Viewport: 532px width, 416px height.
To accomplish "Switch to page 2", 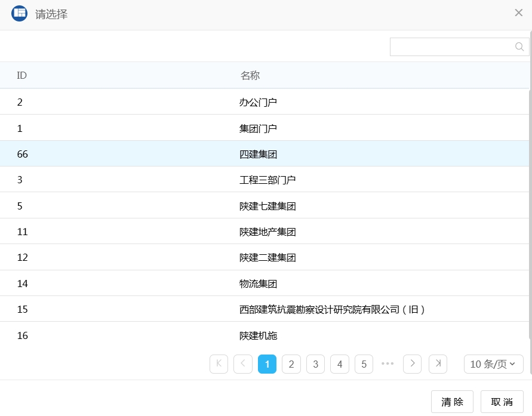I will 291,364.
